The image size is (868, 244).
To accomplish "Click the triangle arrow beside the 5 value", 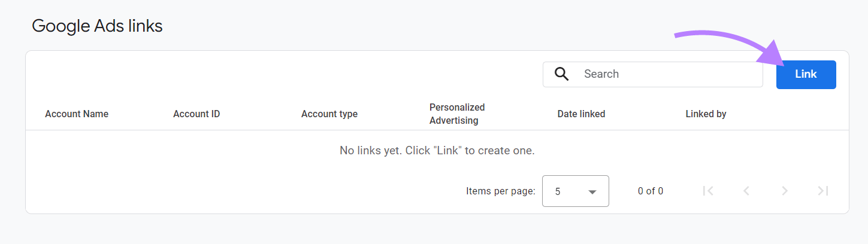I will point(592,192).
